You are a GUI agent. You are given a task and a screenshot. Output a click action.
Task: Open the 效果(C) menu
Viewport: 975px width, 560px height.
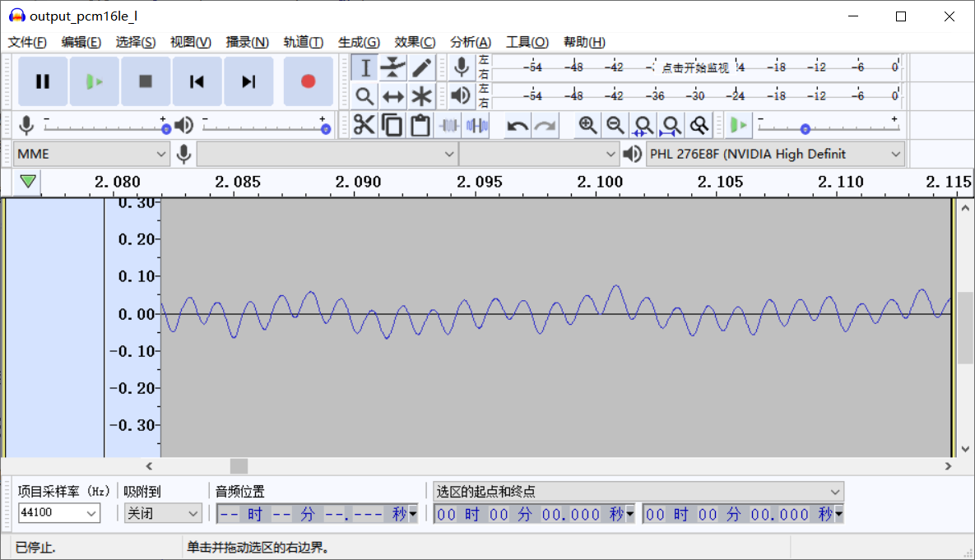[x=415, y=42]
